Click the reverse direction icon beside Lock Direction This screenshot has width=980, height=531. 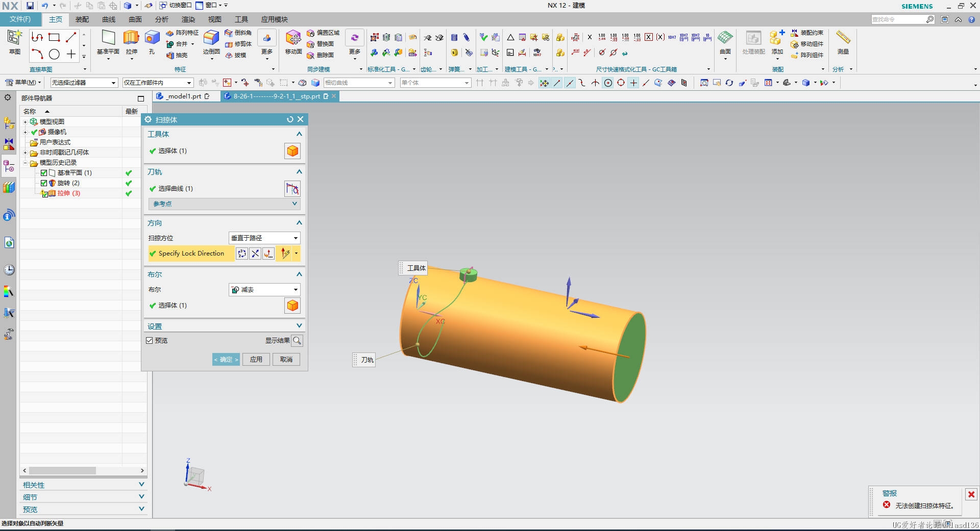(255, 254)
